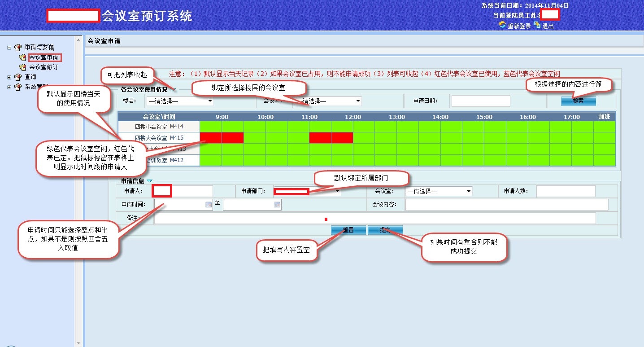Click the 15:00 time header
644x347 pixels.
484,117
